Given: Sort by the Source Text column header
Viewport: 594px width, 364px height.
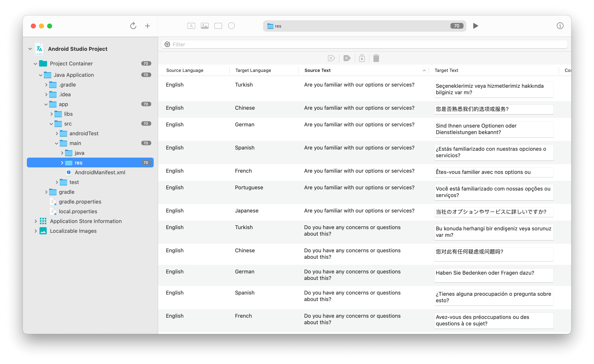Looking at the screenshot, I should 317,70.
